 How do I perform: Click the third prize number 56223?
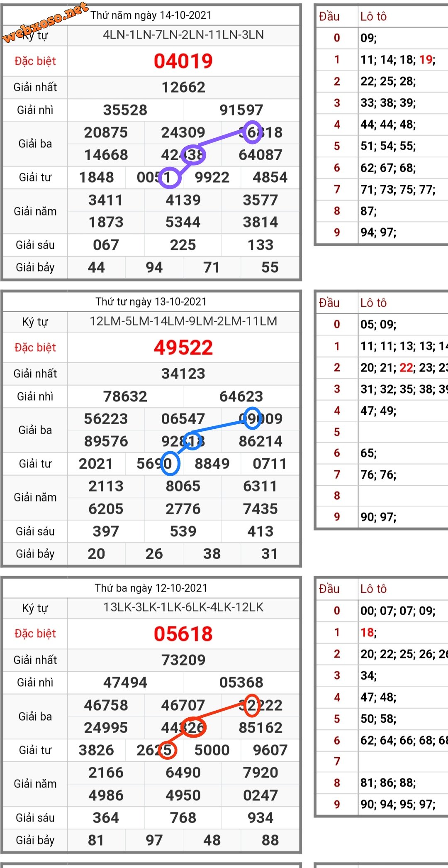click(106, 419)
